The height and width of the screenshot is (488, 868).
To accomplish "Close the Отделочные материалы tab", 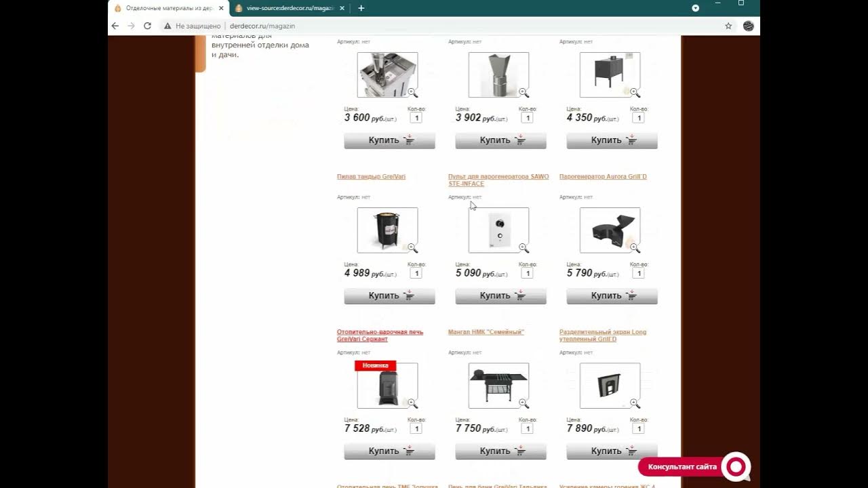I will [x=221, y=8].
